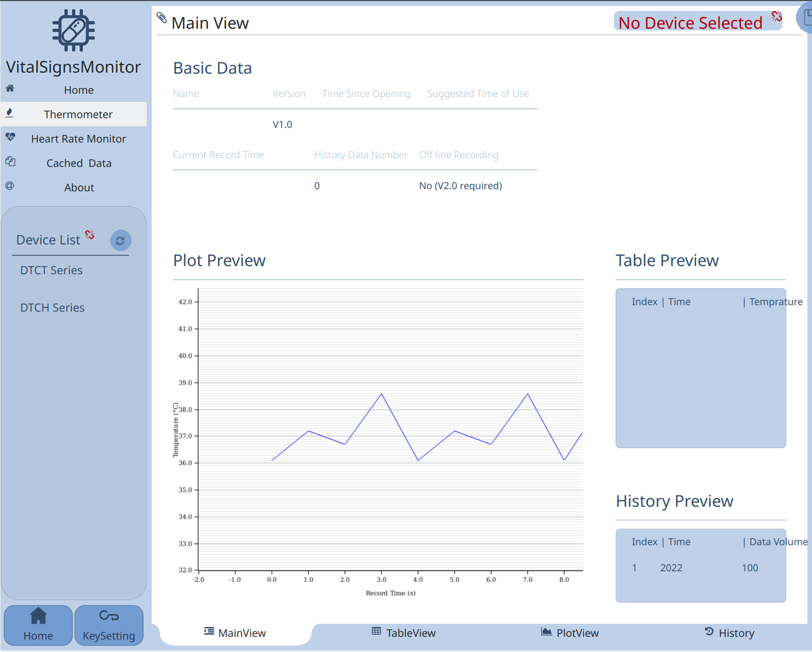
Task: Select the MainView tab
Action: tap(235, 633)
